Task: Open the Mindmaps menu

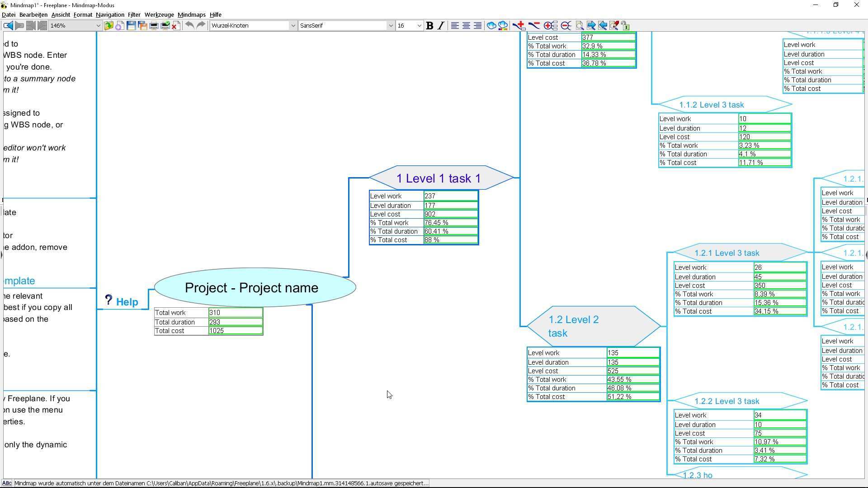Action: (191, 15)
